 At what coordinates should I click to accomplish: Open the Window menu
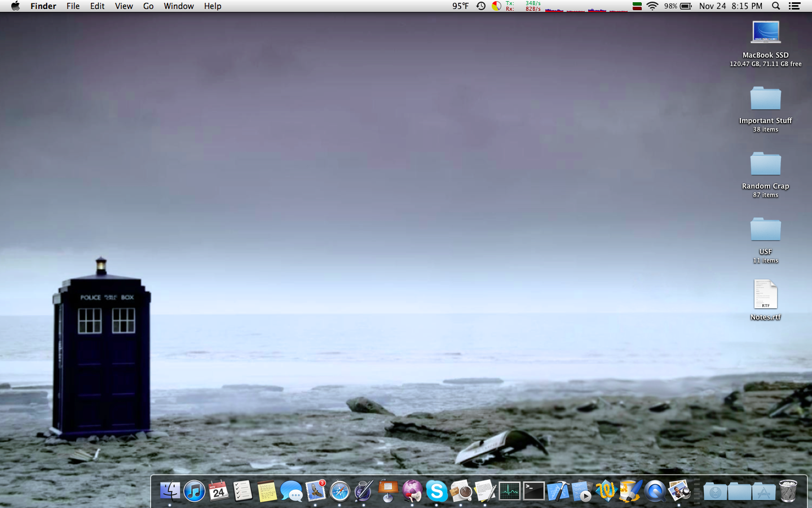179,6
